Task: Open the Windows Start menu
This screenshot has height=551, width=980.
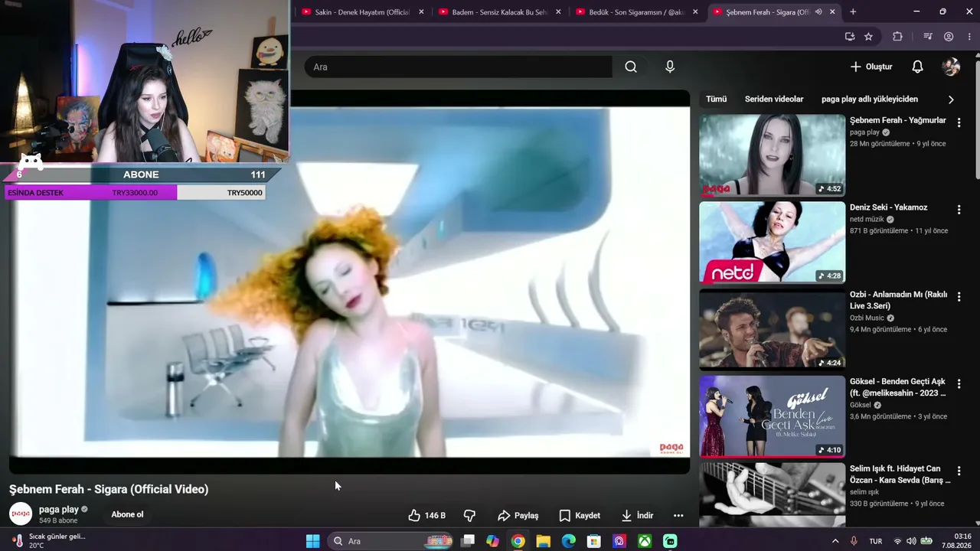Action: [x=312, y=541]
